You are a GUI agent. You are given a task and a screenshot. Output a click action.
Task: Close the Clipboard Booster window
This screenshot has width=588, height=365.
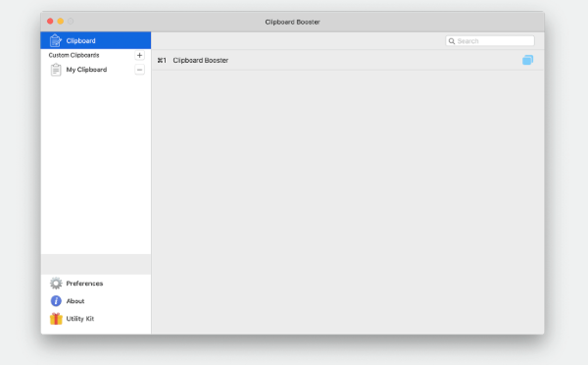pyautogui.click(x=50, y=21)
